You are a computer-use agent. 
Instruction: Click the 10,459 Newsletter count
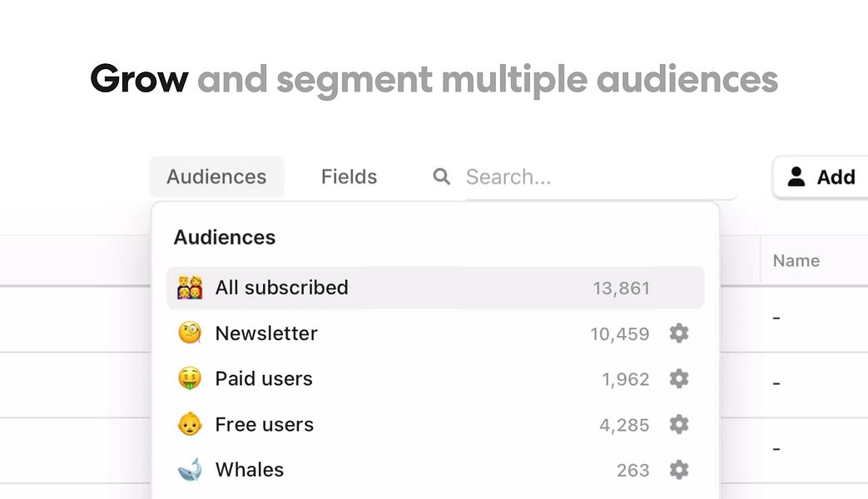coord(619,334)
